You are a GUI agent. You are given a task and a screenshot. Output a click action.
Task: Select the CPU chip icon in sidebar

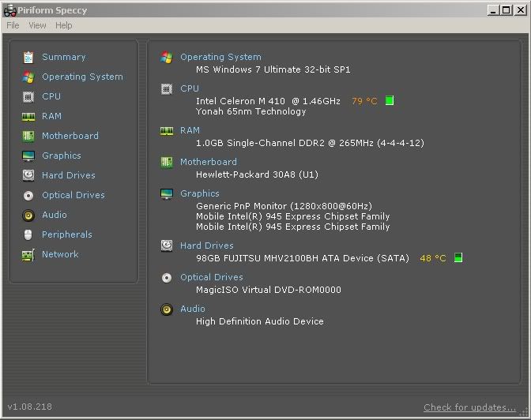tap(28, 97)
